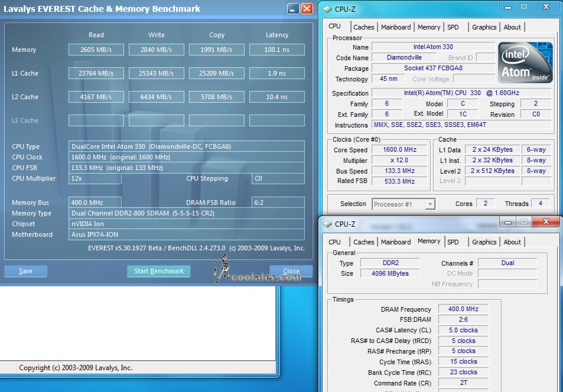
Task: Click the Technology value 45 nm
Action: [388, 79]
